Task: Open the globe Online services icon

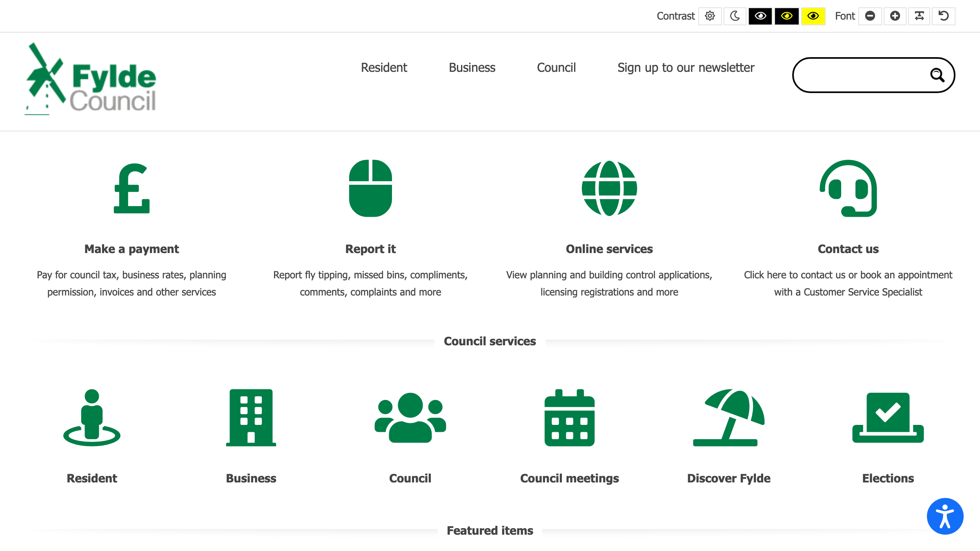Action: (x=609, y=188)
